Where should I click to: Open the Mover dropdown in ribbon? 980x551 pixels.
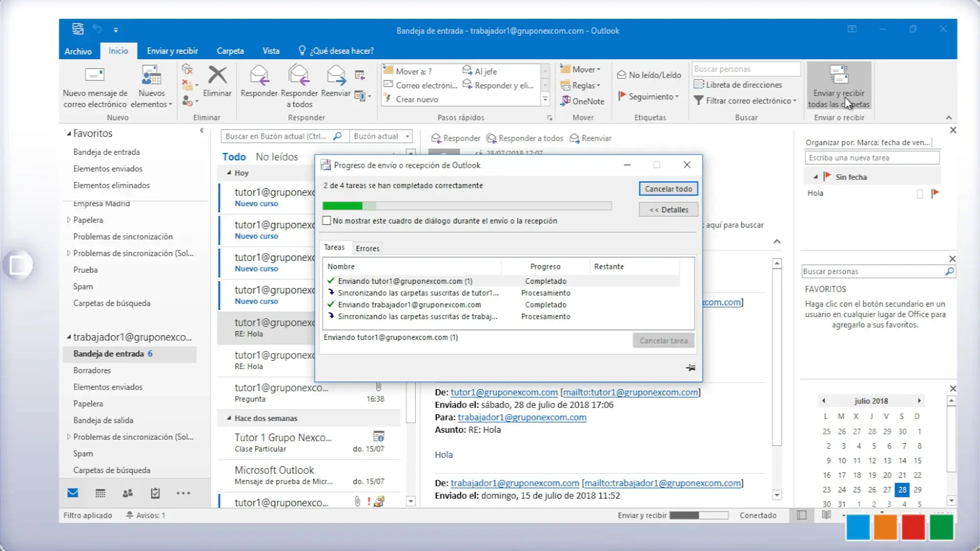click(x=580, y=69)
